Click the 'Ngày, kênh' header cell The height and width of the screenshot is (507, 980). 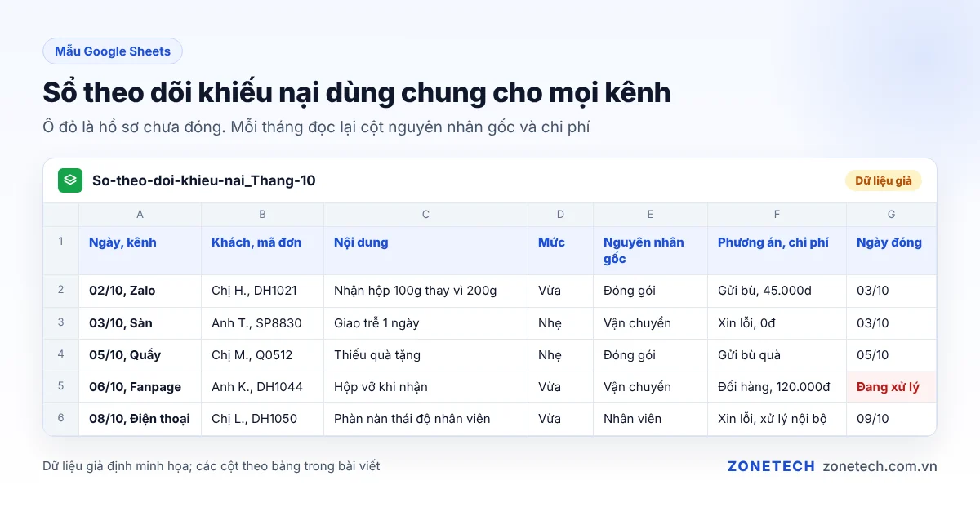pyautogui.click(x=140, y=251)
